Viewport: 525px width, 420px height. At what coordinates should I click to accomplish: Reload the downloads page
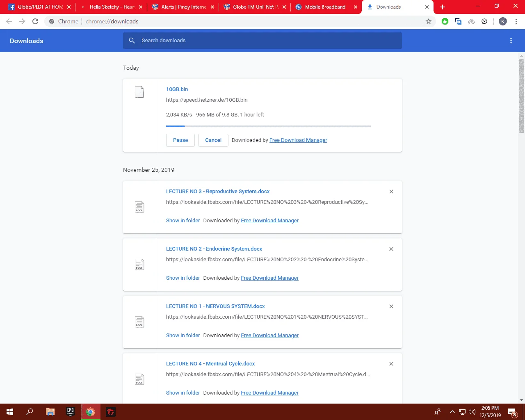coord(35,21)
